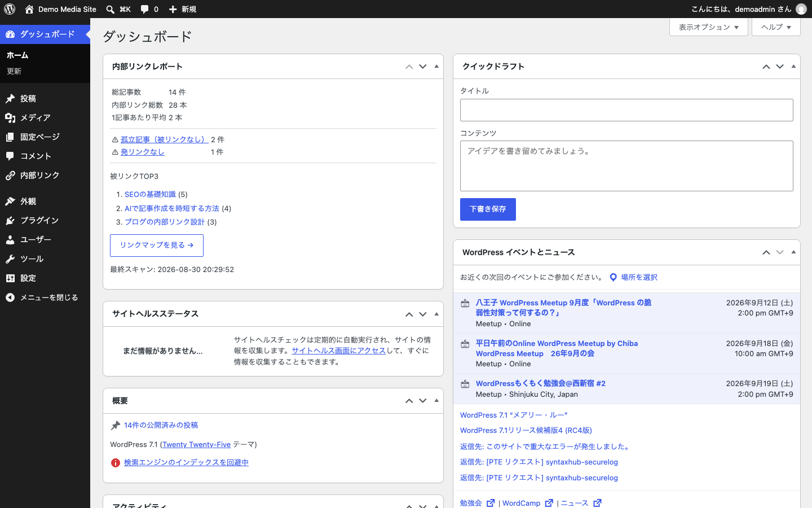Focus the タイトル input field
Screen dimensions: 812x508
coord(626,110)
